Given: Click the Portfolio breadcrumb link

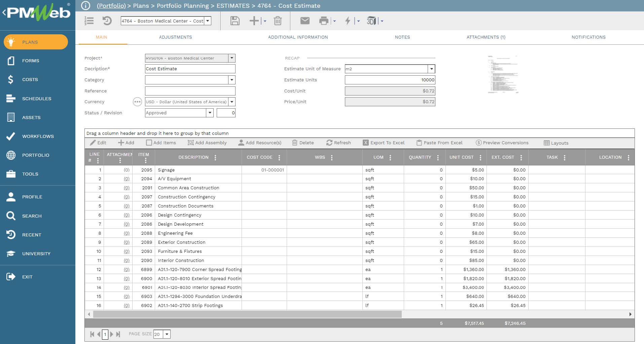Looking at the screenshot, I should click(111, 6).
